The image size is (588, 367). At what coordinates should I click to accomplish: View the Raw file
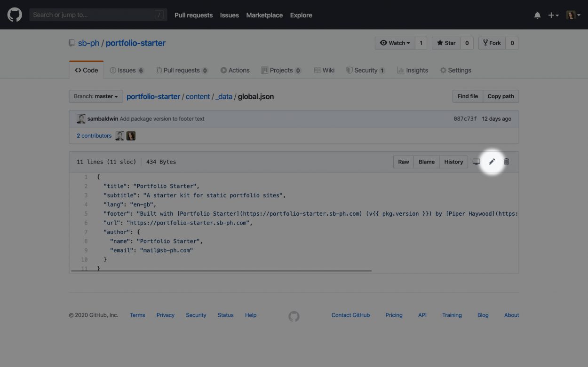pyautogui.click(x=404, y=162)
